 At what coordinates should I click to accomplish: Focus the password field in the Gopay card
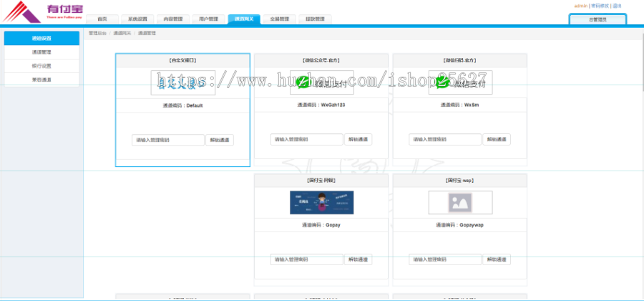(x=307, y=259)
